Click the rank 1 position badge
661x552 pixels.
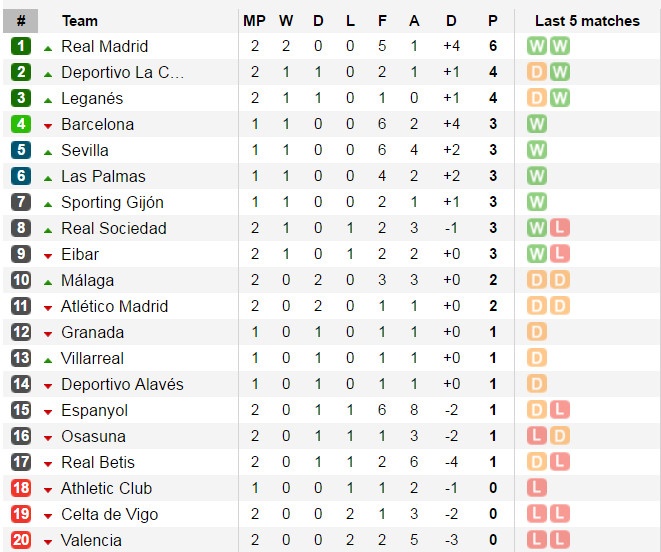[21, 46]
